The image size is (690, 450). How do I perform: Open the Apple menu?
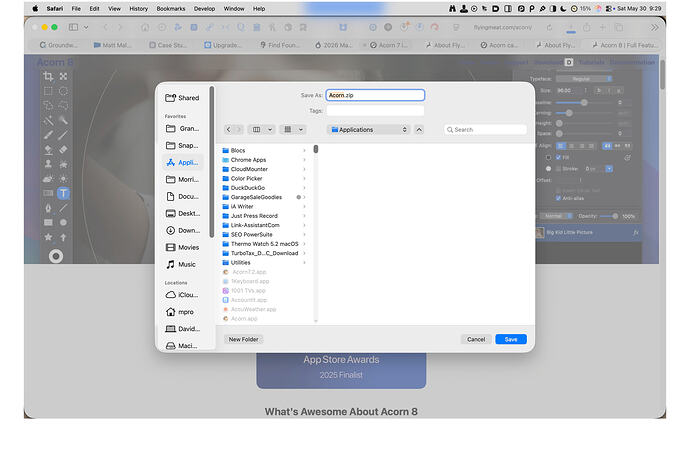[x=35, y=8]
